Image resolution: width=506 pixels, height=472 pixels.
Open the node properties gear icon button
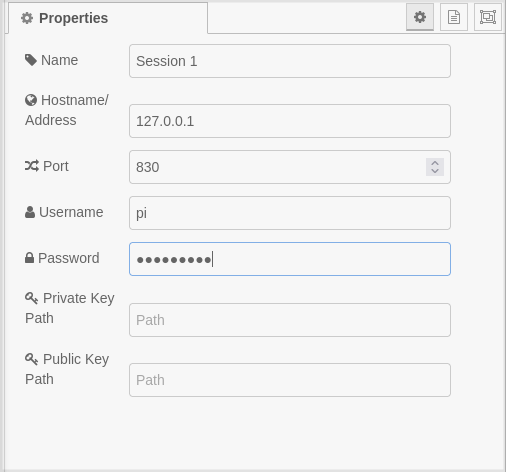420,17
